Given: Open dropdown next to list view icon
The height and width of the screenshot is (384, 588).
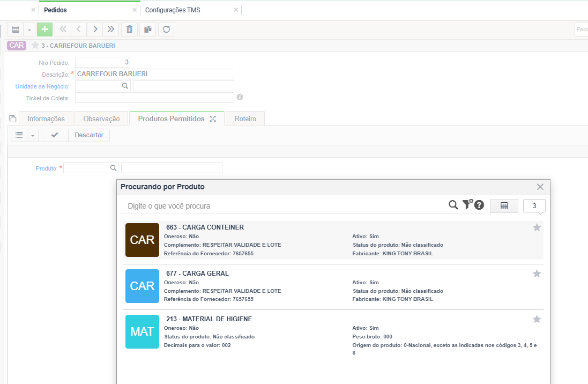Looking at the screenshot, I should 33,135.
